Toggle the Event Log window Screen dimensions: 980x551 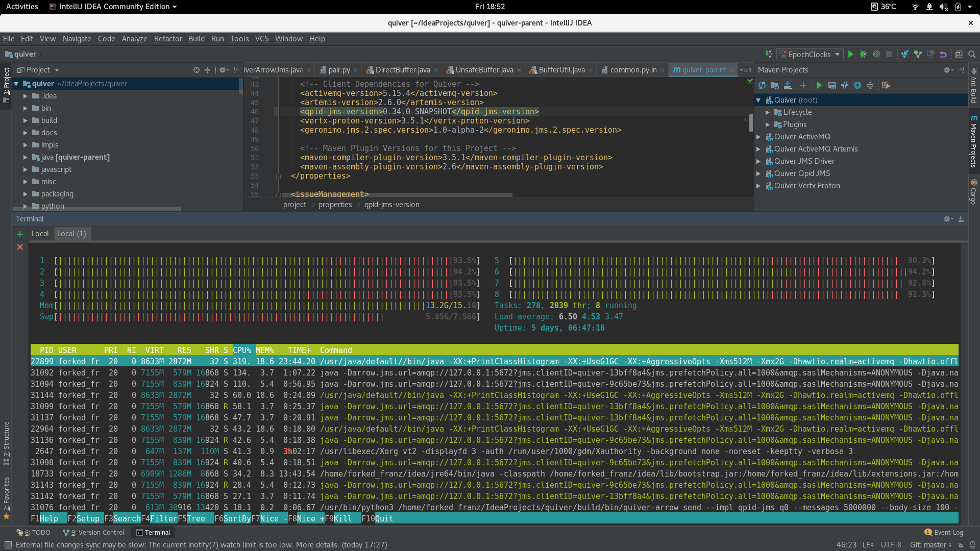(x=944, y=532)
